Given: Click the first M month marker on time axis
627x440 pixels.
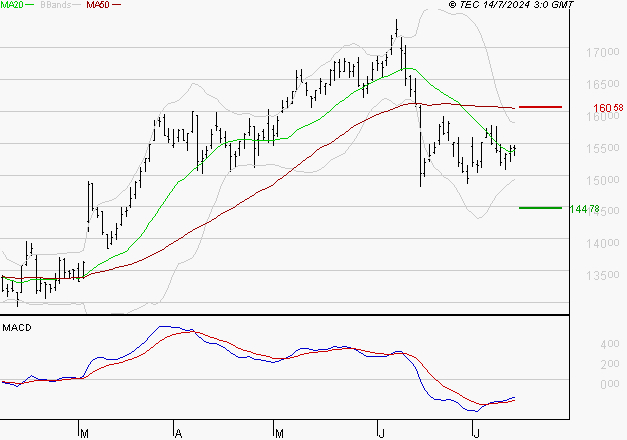Looking at the screenshot, I should click(x=84, y=433).
